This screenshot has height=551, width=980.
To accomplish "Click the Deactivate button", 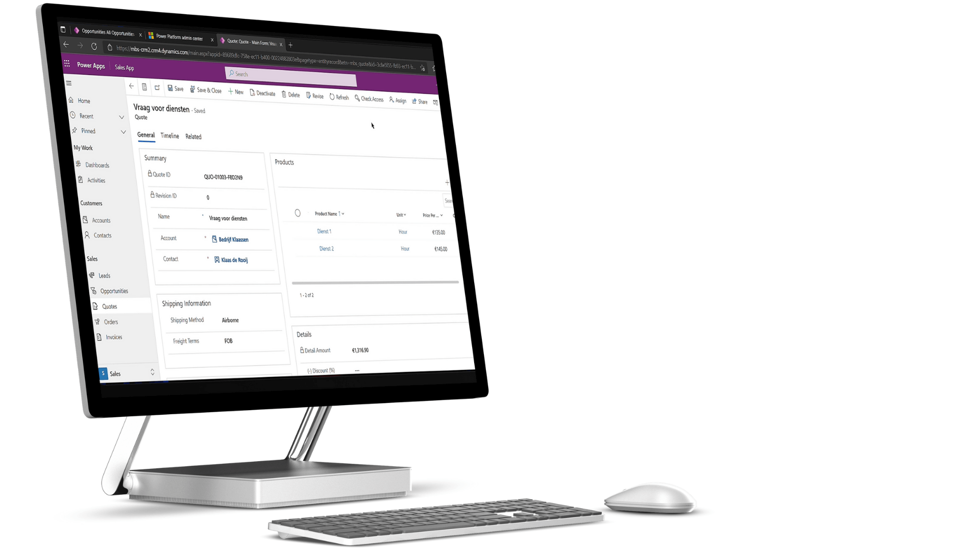I will [263, 93].
